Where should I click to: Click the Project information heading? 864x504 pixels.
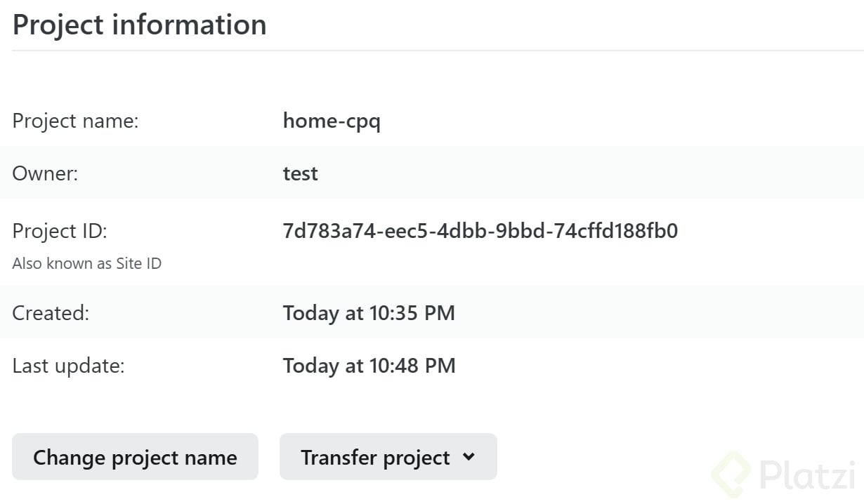tap(140, 25)
